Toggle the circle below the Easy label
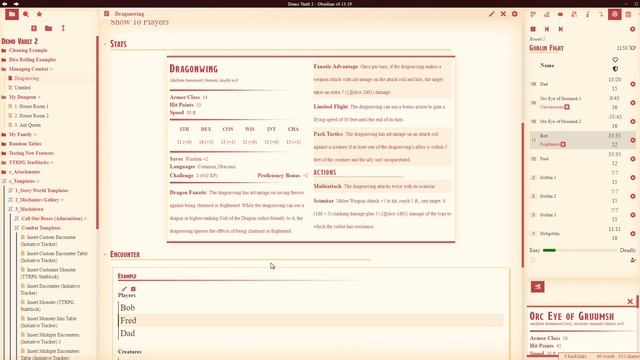The image size is (640, 360). [x=533, y=260]
